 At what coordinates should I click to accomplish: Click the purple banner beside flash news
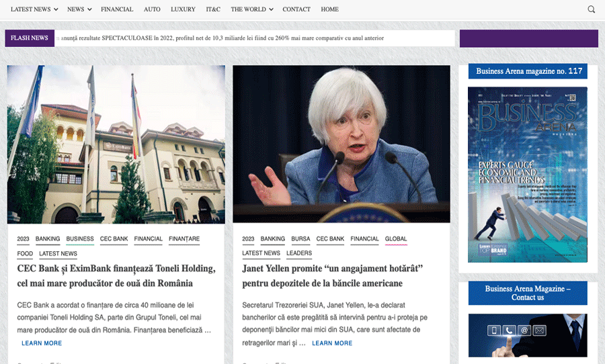coord(529,38)
